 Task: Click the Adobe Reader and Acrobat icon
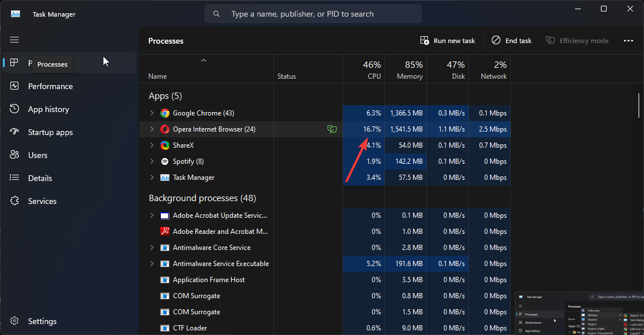point(165,232)
